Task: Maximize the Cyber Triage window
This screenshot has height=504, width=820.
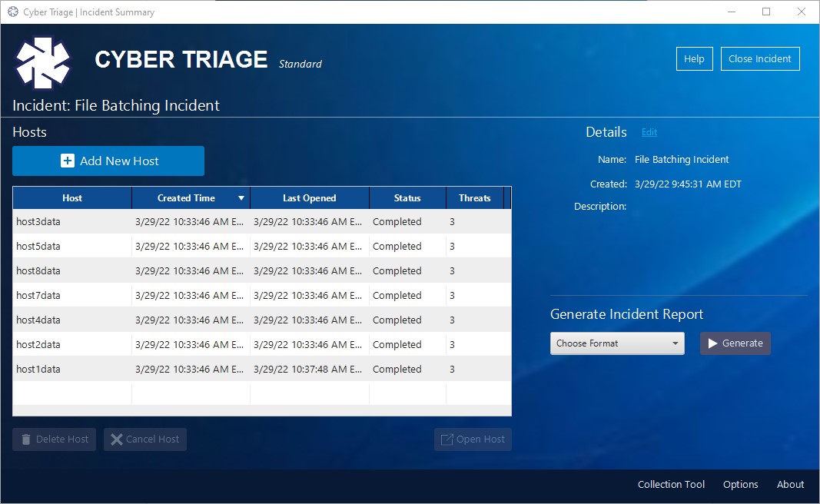Action: click(766, 12)
